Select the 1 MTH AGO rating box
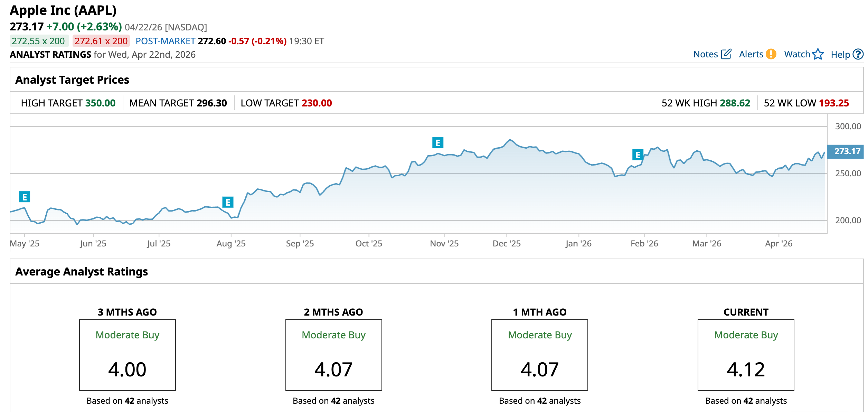 (x=540, y=355)
